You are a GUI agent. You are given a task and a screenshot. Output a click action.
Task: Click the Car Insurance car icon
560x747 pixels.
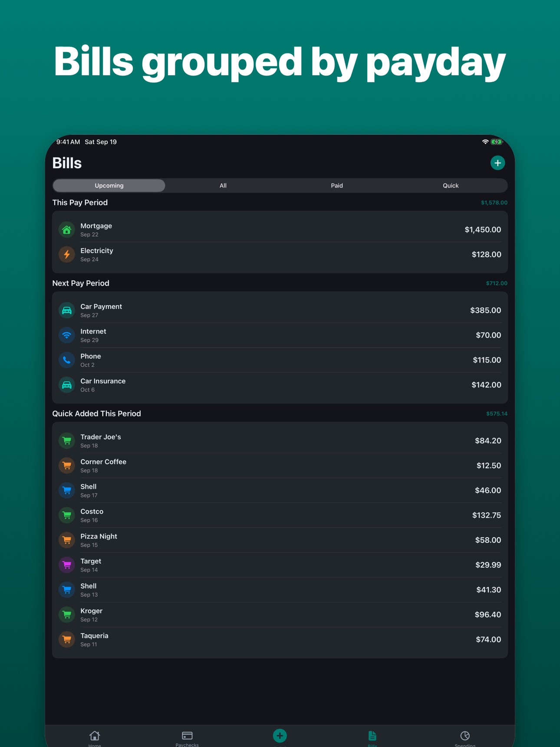pos(67,385)
